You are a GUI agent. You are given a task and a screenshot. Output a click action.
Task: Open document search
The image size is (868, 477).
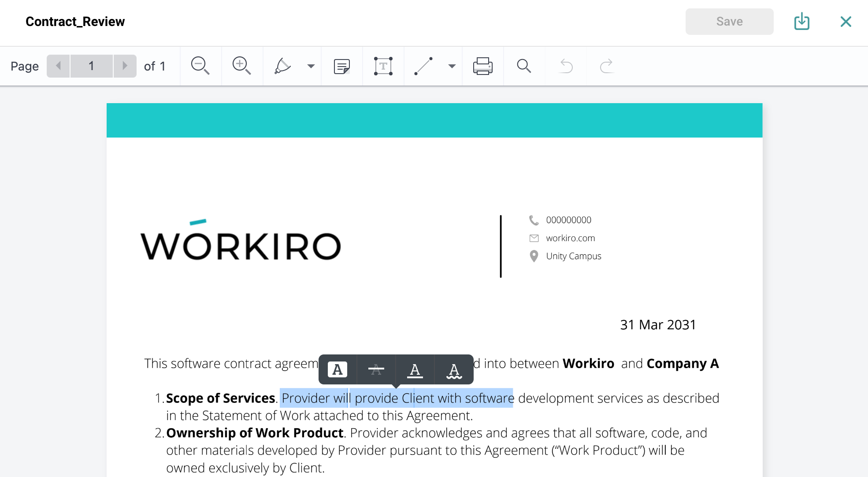pos(523,66)
